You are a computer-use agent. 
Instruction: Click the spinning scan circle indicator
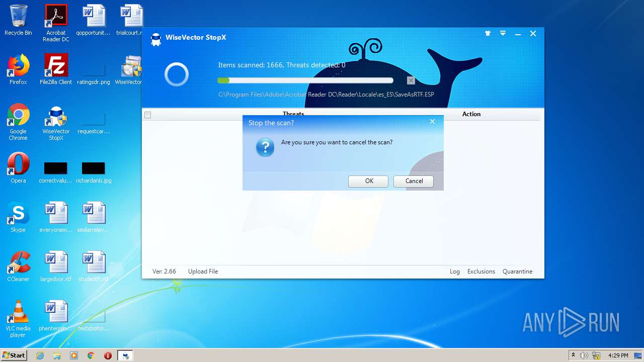(177, 75)
